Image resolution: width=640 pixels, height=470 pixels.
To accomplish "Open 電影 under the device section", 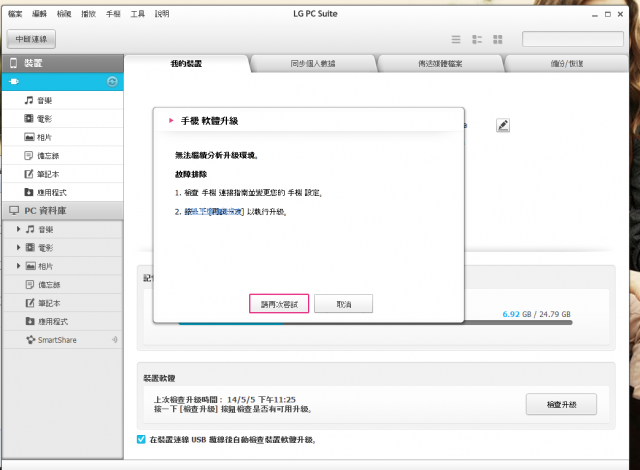I will tap(62, 119).
